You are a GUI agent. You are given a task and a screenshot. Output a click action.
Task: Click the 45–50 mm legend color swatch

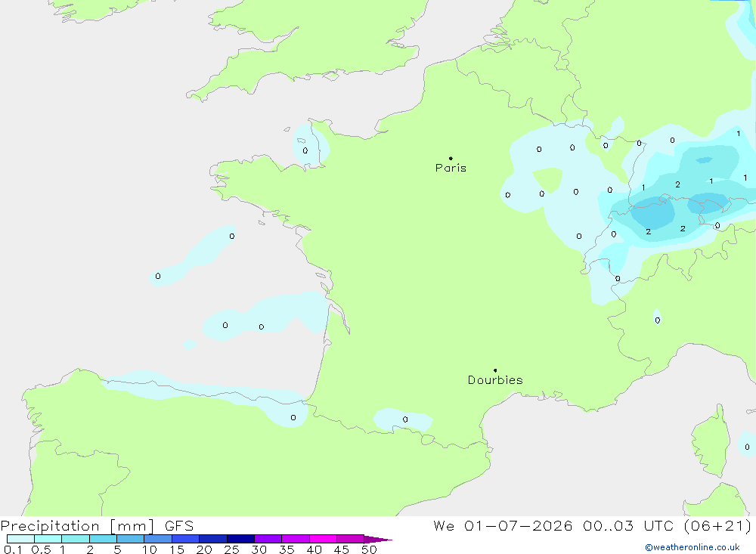coord(351,539)
